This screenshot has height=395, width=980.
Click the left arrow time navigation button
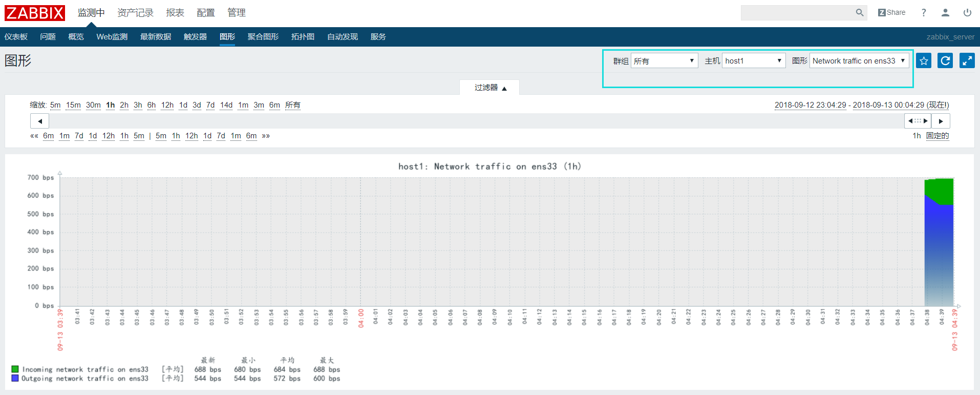(39, 121)
